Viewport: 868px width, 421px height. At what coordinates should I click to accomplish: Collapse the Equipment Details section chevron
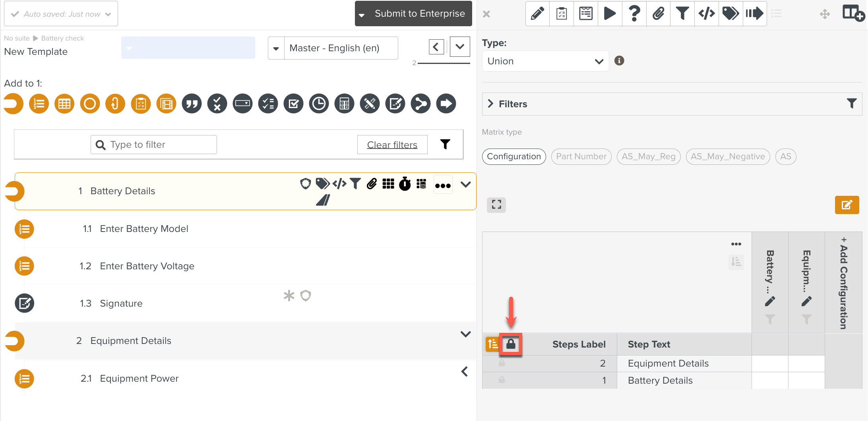465,334
